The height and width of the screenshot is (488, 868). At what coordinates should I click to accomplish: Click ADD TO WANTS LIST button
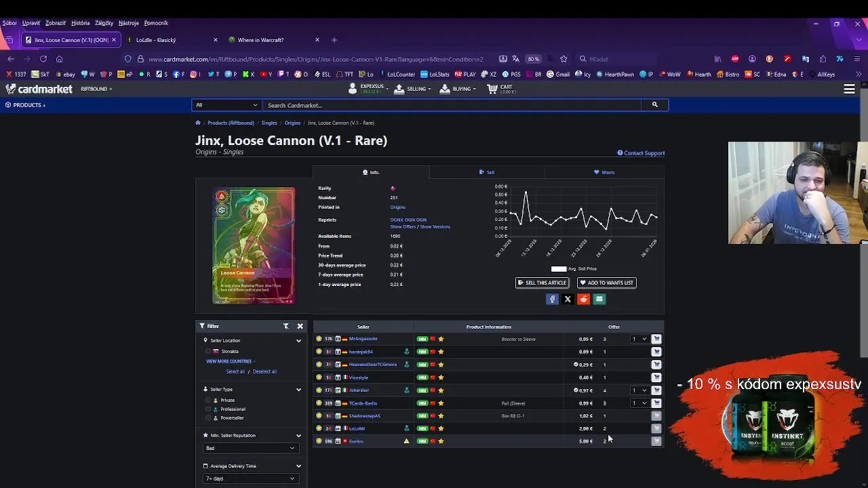point(607,283)
